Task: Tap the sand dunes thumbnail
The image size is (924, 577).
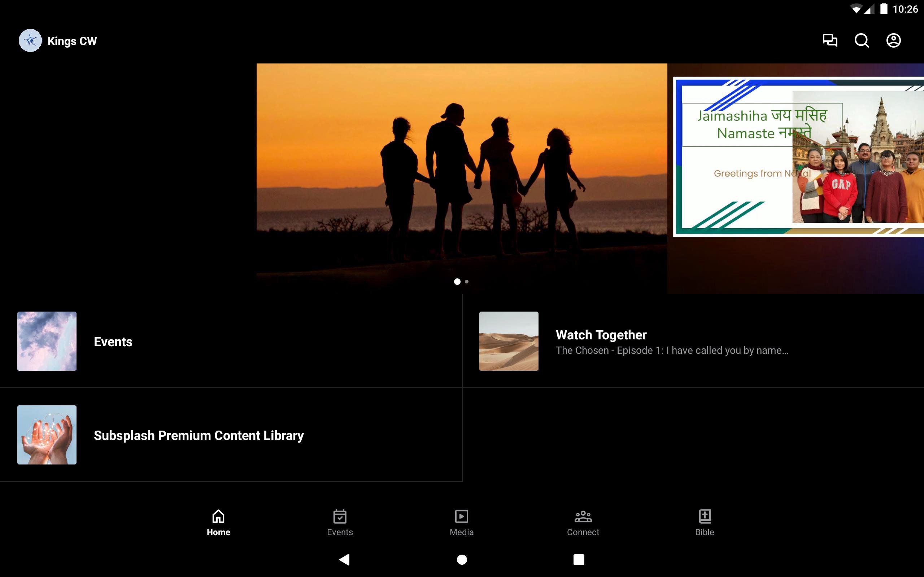Action: click(509, 341)
